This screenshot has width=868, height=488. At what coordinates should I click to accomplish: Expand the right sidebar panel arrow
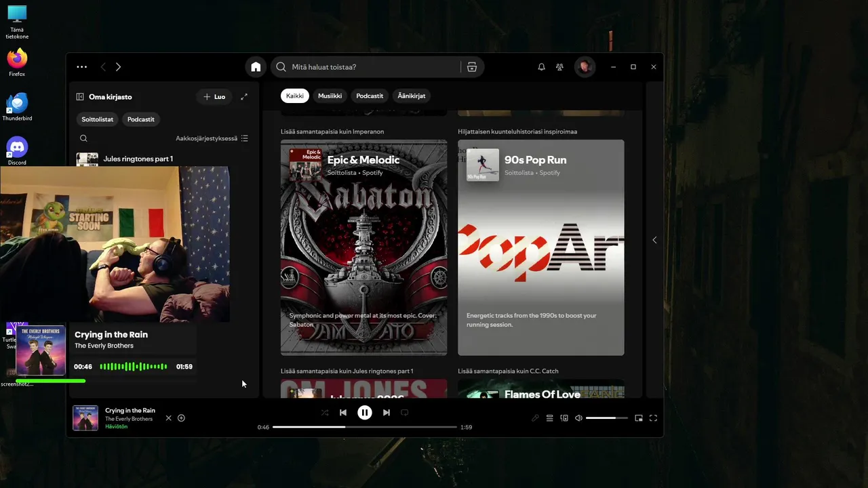click(x=654, y=240)
